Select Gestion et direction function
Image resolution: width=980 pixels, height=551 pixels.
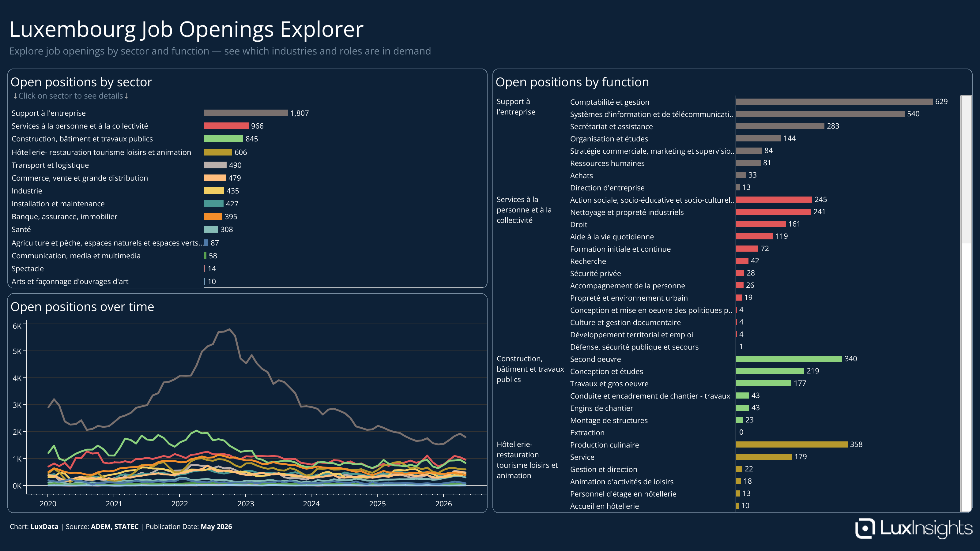[603, 470]
